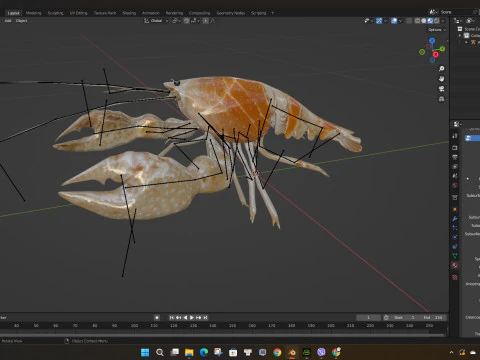Play the animation in reverse
The image size is (480, 360).
coord(185,318)
